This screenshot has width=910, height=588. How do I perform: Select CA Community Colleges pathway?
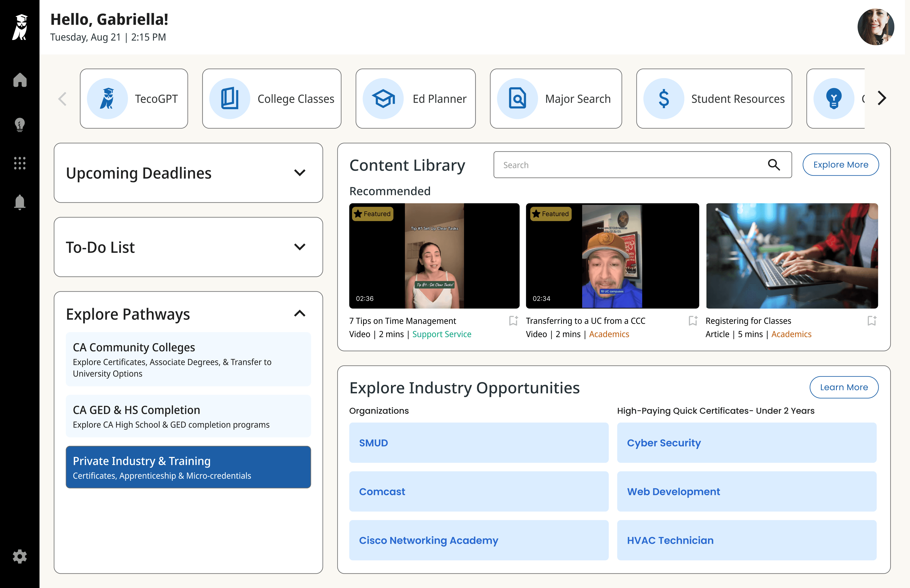(188, 359)
